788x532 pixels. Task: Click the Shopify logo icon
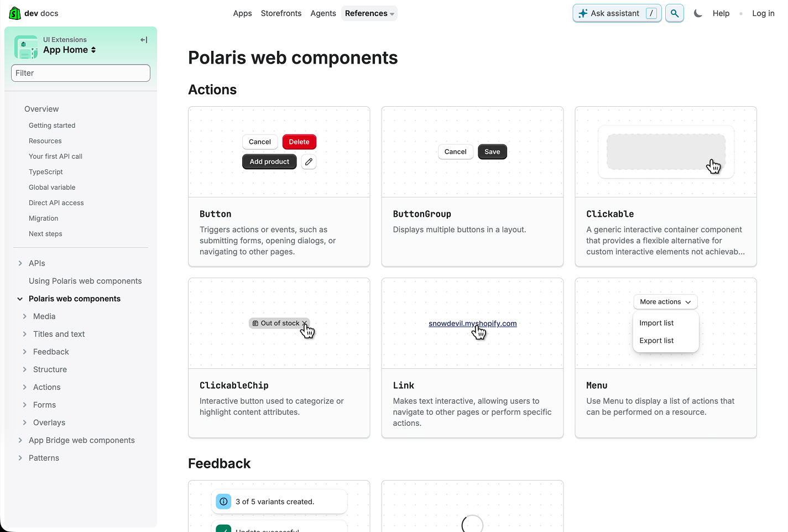pyautogui.click(x=14, y=12)
